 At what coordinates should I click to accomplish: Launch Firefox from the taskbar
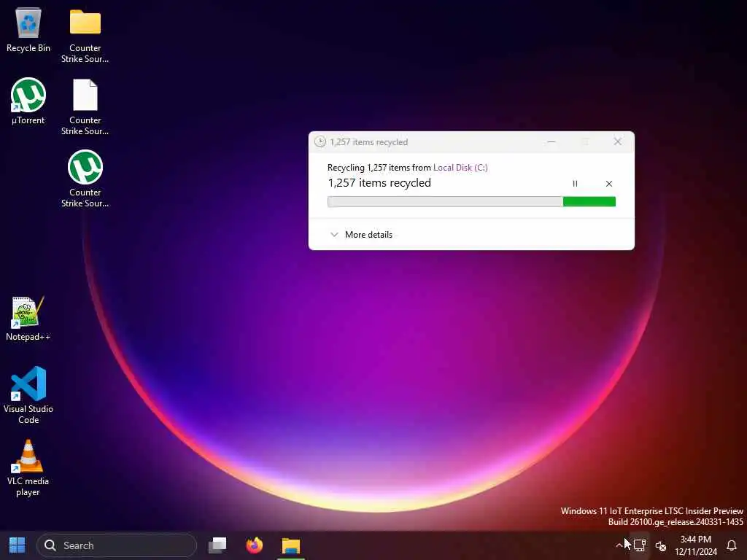(255, 545)
